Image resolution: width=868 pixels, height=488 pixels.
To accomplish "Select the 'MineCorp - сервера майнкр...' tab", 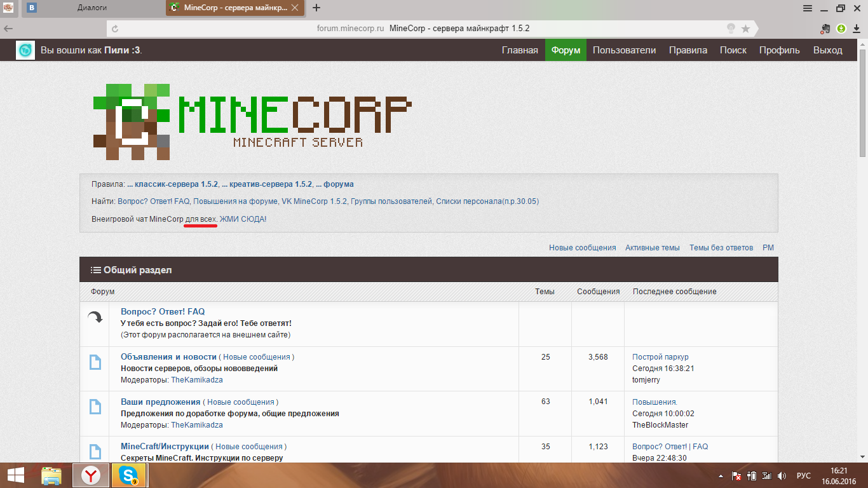I will click(235, 8).
